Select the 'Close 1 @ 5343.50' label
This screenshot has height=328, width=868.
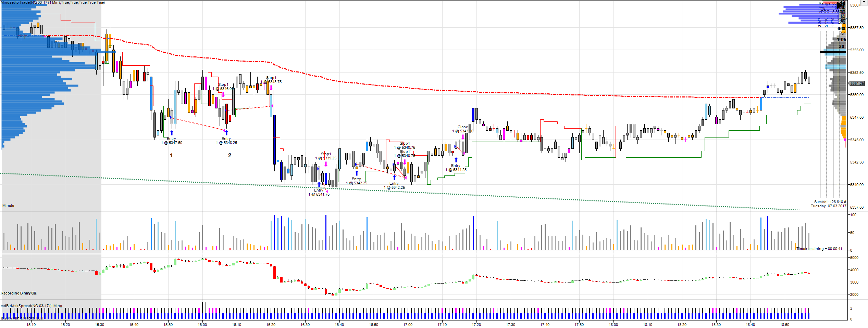pos(463,129)
